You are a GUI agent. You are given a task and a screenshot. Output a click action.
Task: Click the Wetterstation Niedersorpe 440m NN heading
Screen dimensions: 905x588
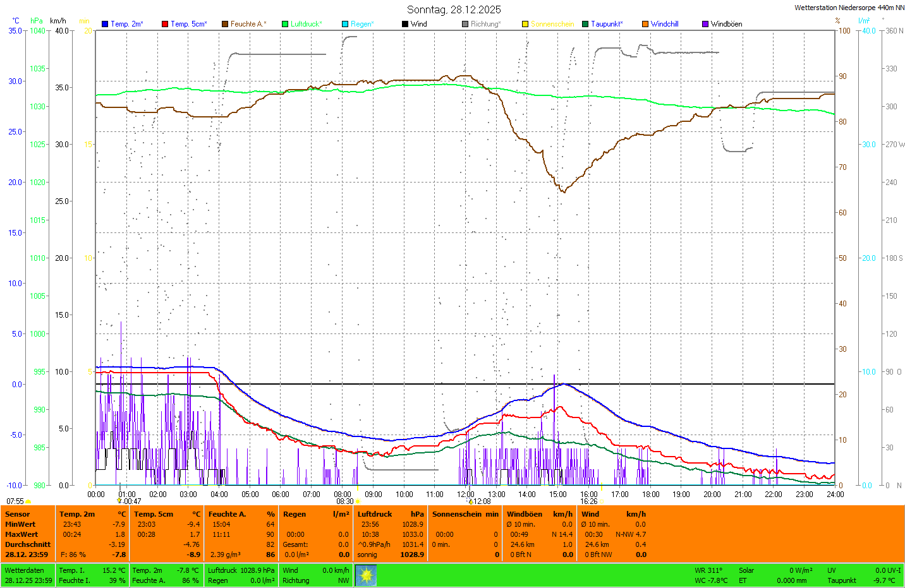849,8
